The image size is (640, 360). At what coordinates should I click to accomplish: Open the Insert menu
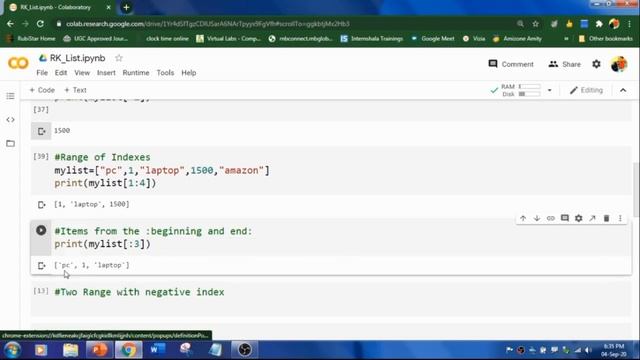click(x=106, y=73)
